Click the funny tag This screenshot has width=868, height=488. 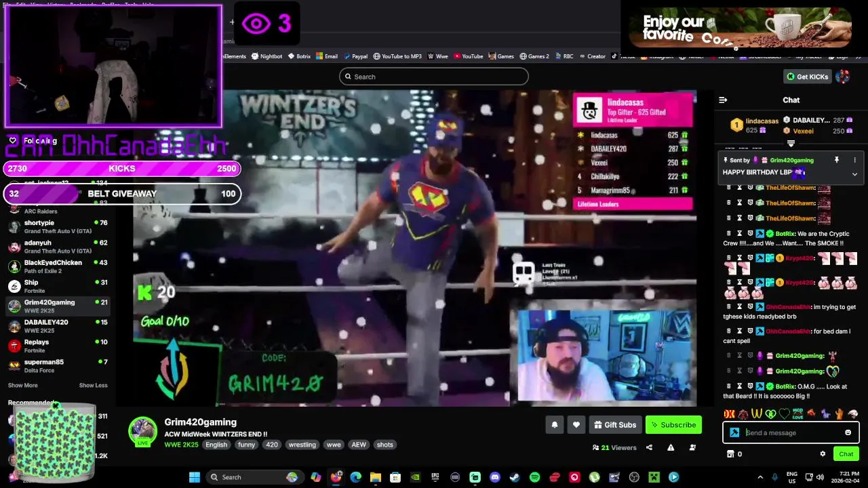pyautogui.click(x=246, y=445)
